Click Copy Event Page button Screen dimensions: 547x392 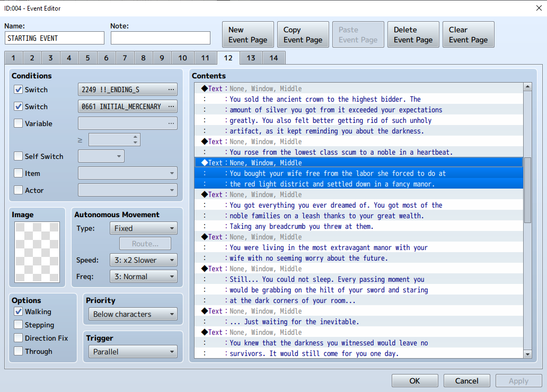tap(303, 34)
